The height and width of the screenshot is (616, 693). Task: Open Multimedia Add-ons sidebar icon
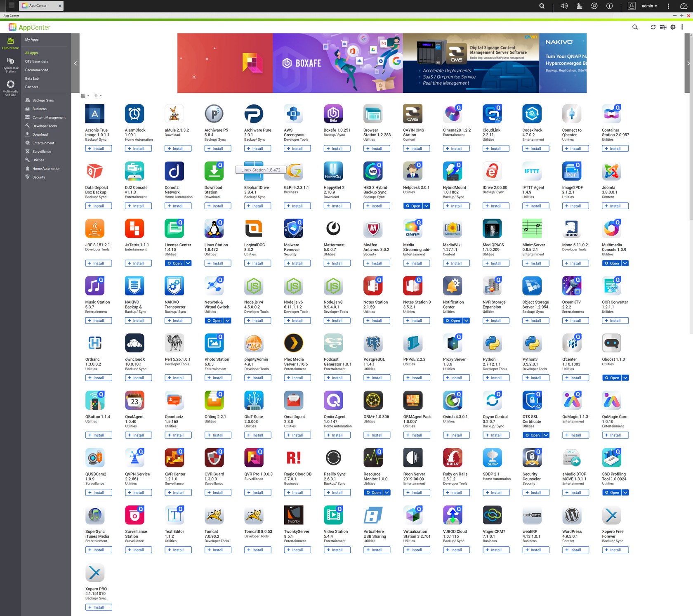tap(10, 88)
